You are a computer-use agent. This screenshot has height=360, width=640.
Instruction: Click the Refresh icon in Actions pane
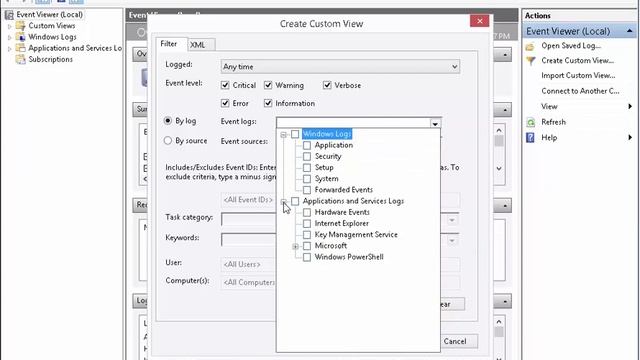pos(530,122)
